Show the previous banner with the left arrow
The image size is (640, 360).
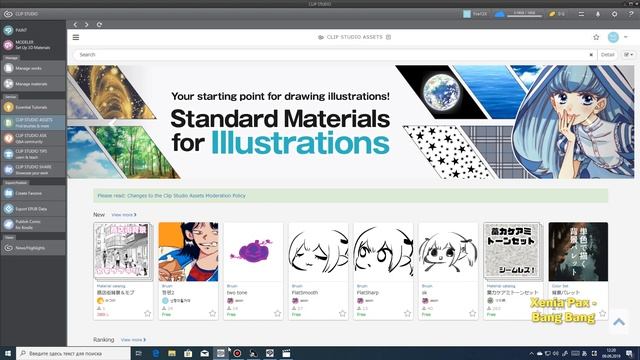pos(112,122)
